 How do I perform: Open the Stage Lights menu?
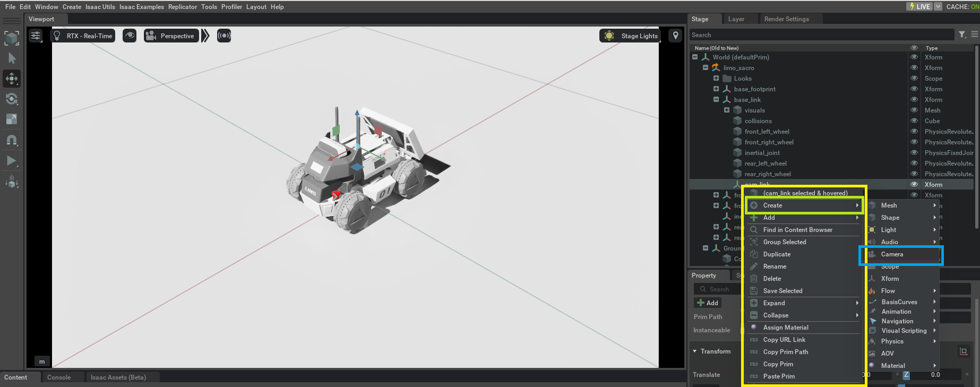[x=630, y=36]
